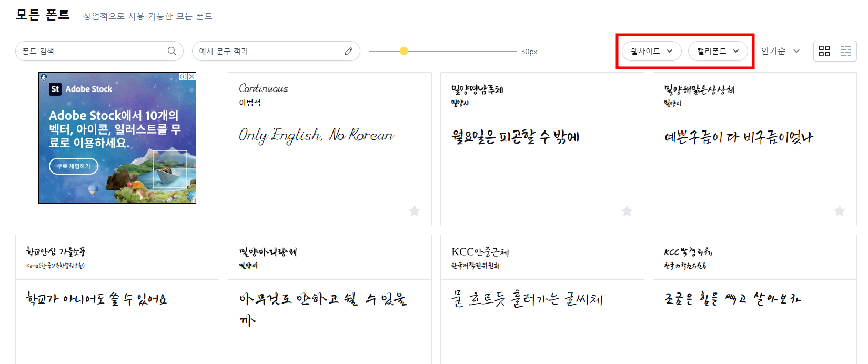The height and width of the screenshot is (364, 868).
Task: Click the 'Only English, No Korean' preview
Action: [316, 135]
